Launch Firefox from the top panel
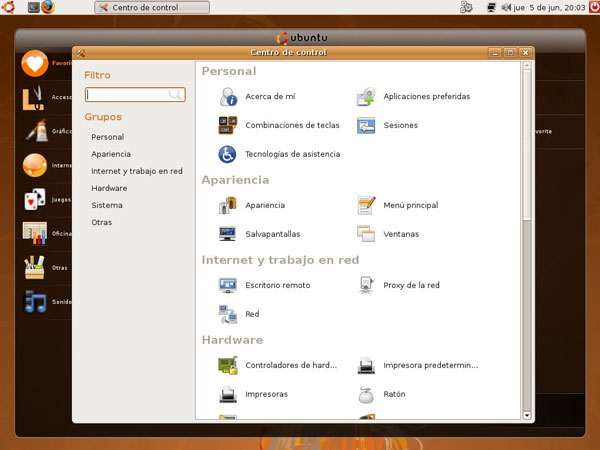This screenshot has height=450, width=600. [48, 7]
